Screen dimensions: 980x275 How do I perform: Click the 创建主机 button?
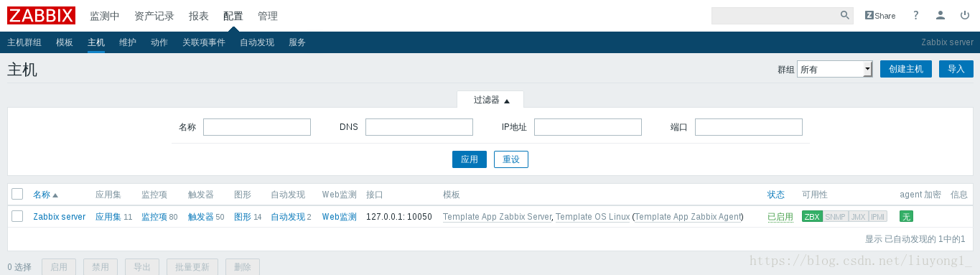click(x=906, y=69)
